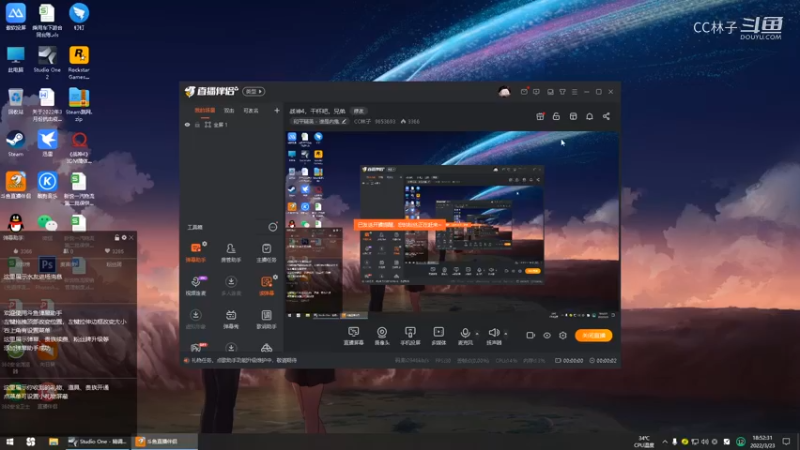Image resolution: width=800 pixels, height=450 pixels.
Task: Click the 麦克风 microphone icon
Action: (x=465, y=333)
